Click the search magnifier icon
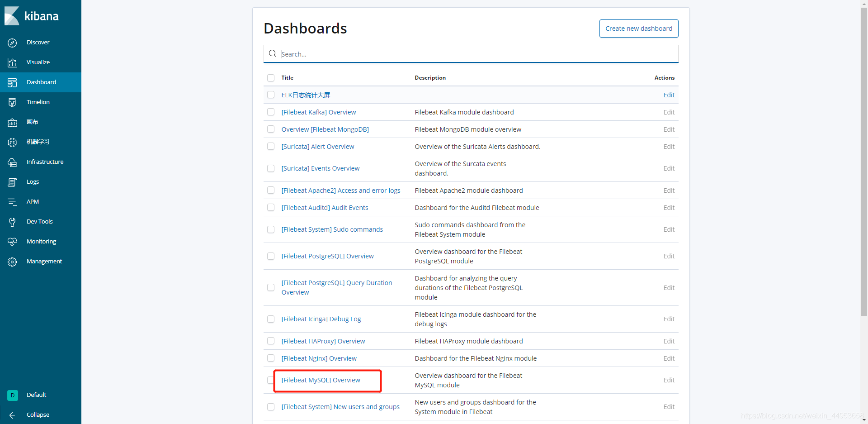Viewport: 868px width, 424px height. (x=273, y=54)
